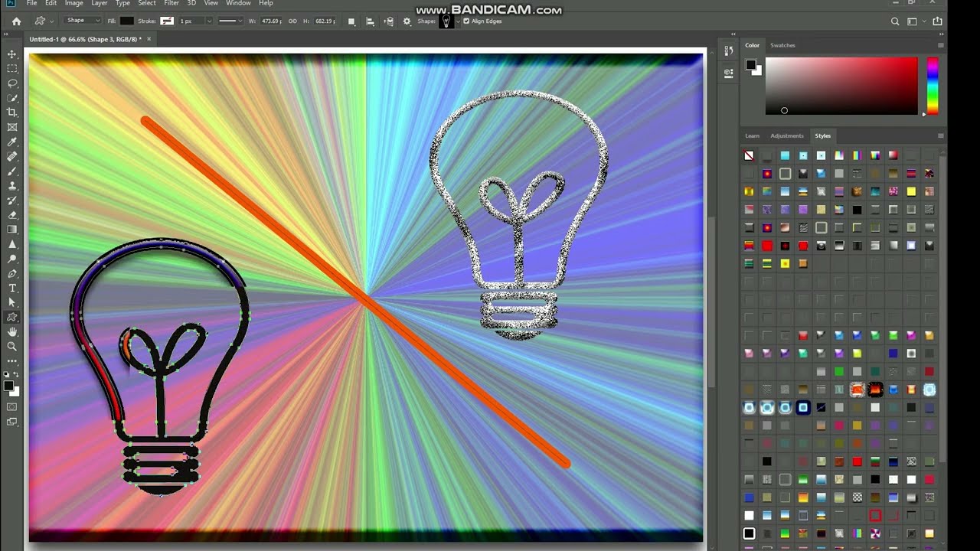Select the Move tool
This screenshot has width=980, height=551.
click(12, 54)
